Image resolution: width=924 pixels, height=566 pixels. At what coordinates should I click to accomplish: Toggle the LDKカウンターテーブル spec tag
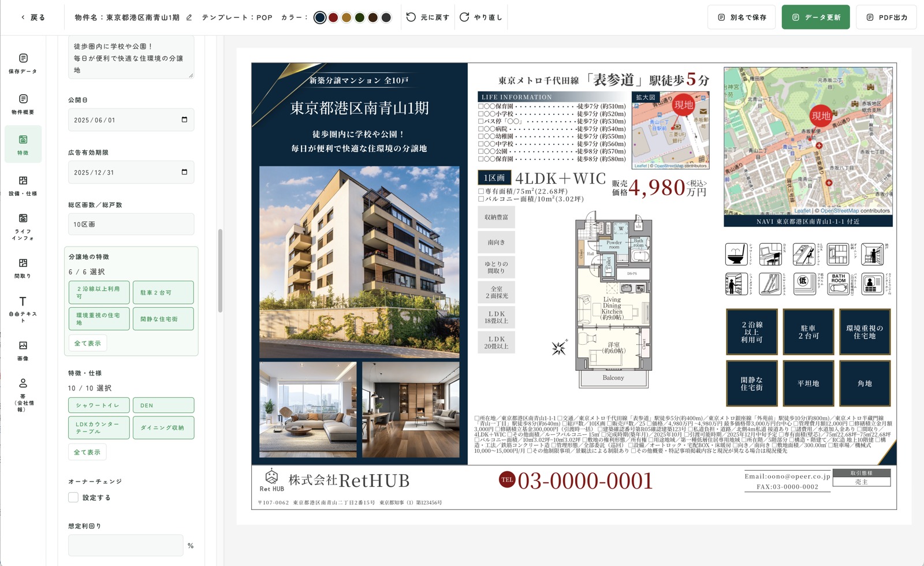point(99,428)
